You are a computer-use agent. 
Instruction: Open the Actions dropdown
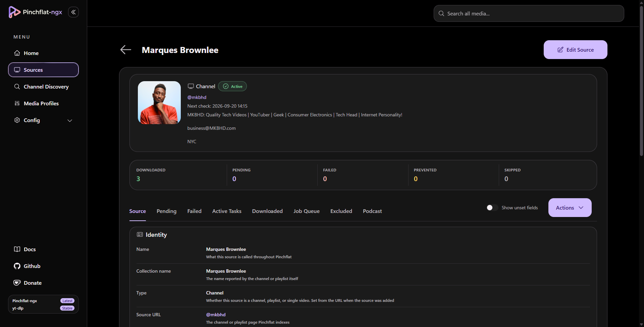click(x=570, y=208)
